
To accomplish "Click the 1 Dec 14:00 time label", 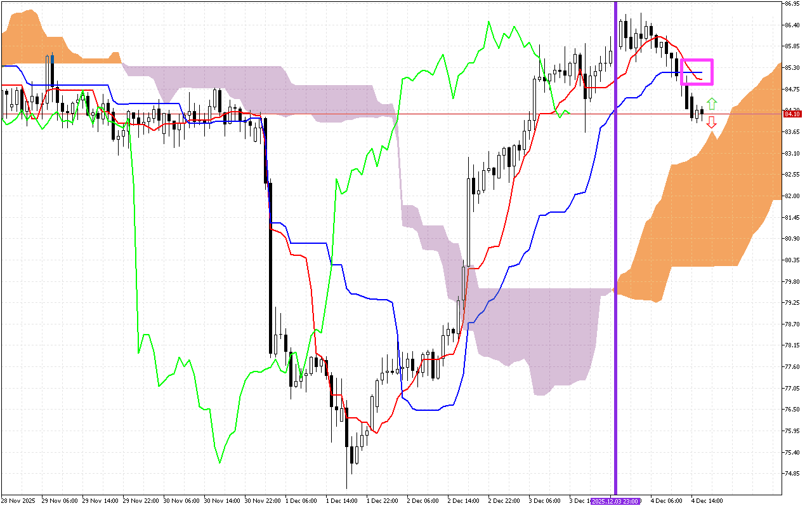I will [x=341, y=501].
